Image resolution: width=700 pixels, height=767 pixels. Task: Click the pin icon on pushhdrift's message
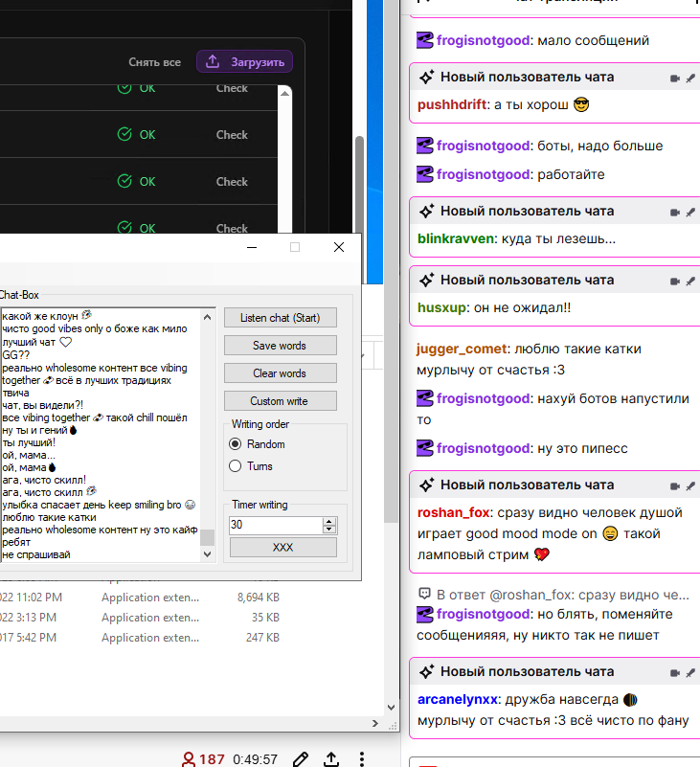[x=690, y=78]
